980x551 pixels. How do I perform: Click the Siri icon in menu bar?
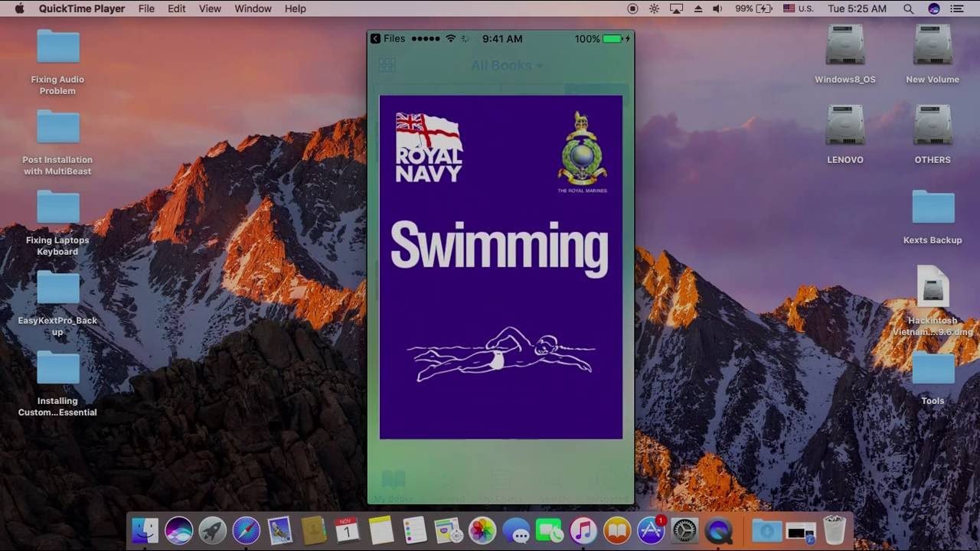[x=933, y=8]
